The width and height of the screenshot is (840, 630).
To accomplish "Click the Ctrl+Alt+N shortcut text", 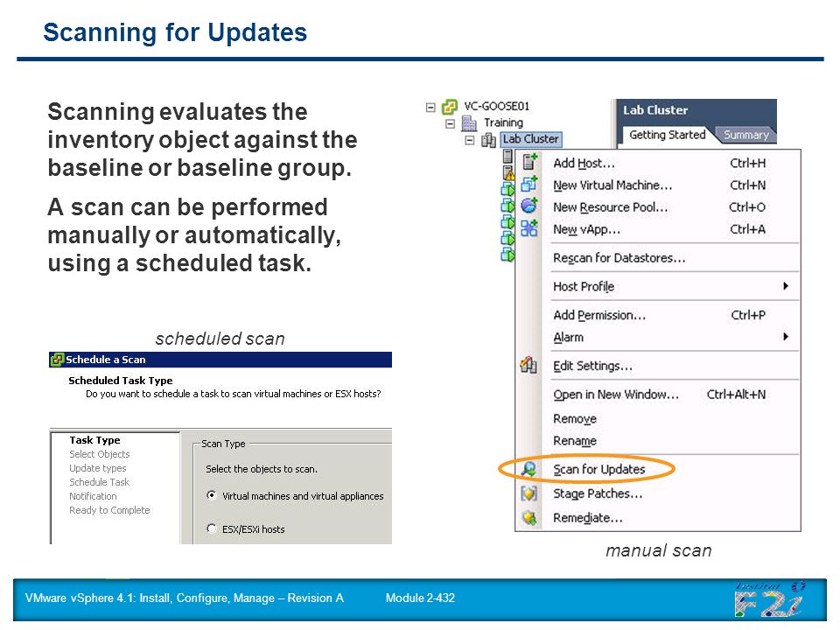I will point(736,395).
